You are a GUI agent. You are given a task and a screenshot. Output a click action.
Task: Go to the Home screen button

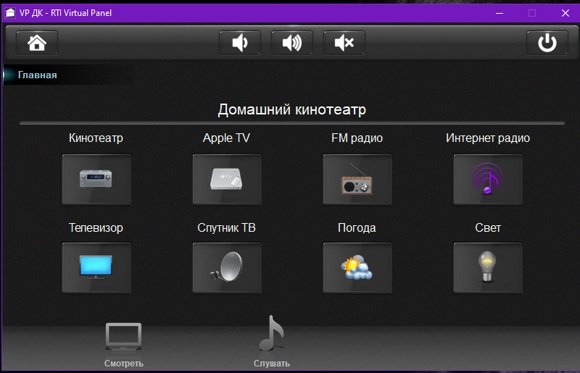(x=37, y=43)
